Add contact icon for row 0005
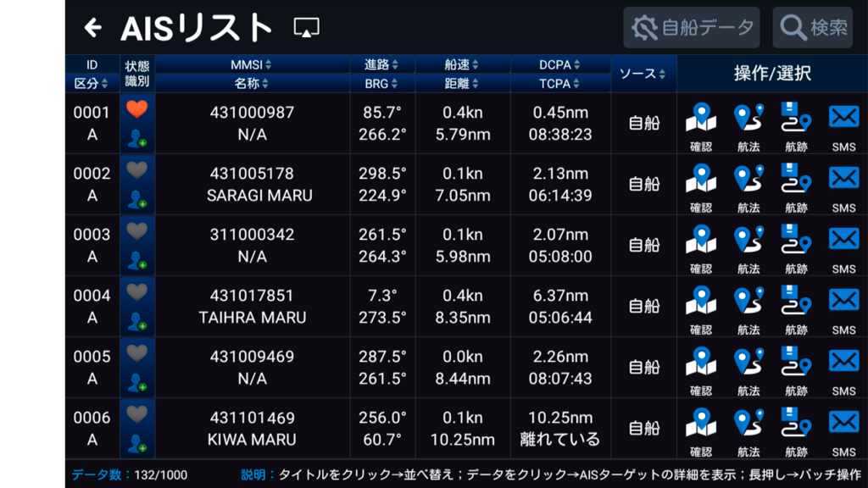The image size is (868, 488). 137,383
